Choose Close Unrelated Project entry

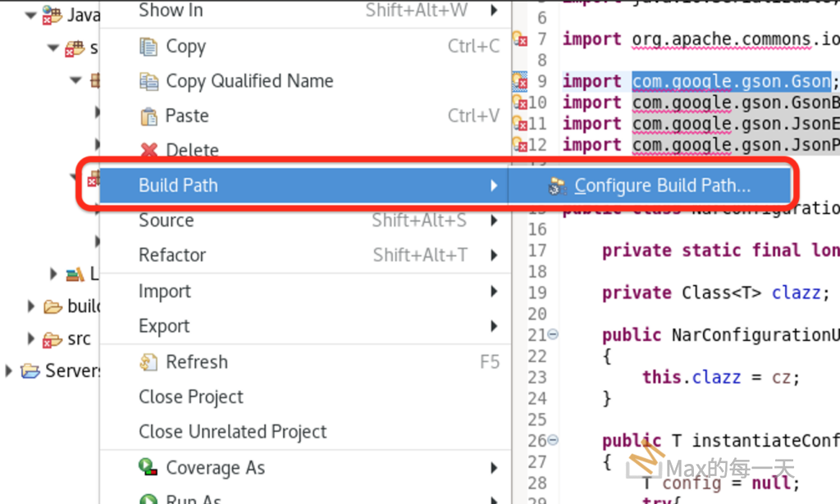[233, 432]
